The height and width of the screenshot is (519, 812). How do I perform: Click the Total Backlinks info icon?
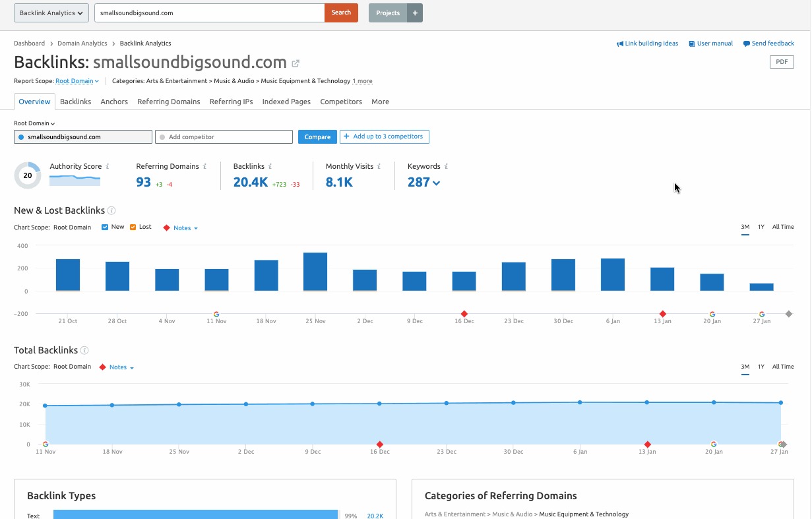click(84, 351)
